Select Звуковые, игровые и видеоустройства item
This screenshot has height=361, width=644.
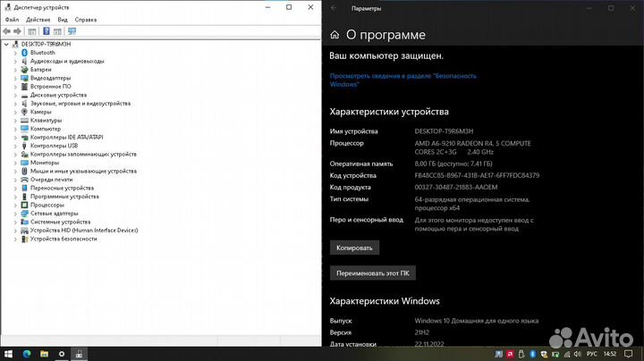(x=80, y=104)
